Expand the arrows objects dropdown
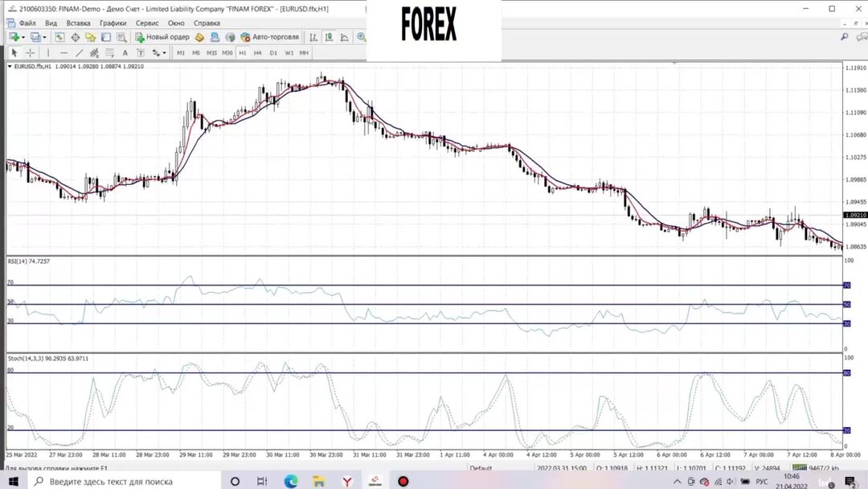 [x=164, y=53]
